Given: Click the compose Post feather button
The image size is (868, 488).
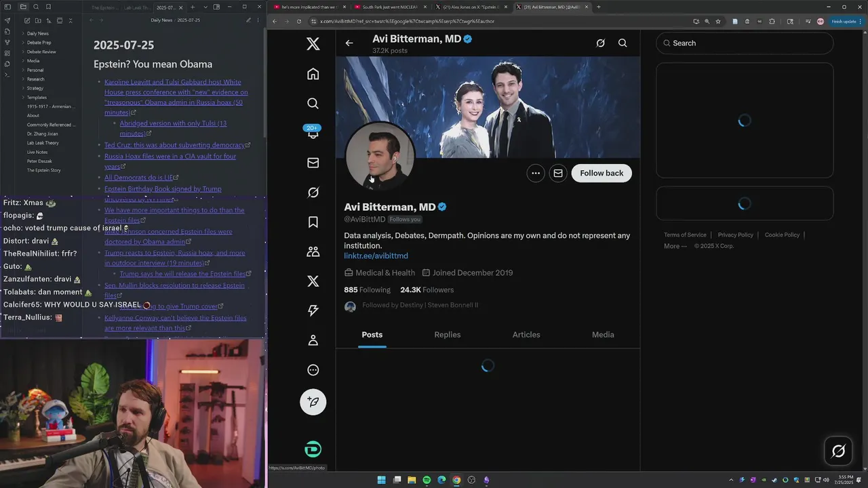Looking at the screenshot, I should click(313, 402).
